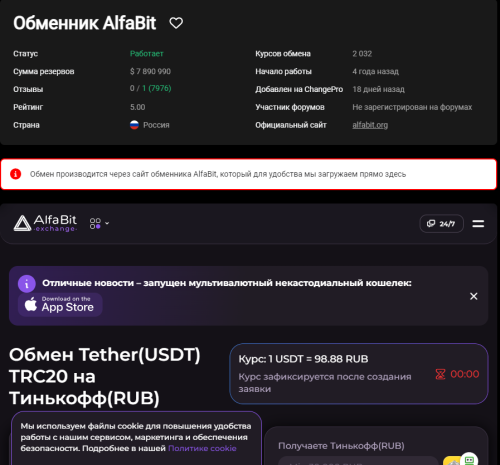Expand the services grid dropdown next to logo

(x=99, y=223)
